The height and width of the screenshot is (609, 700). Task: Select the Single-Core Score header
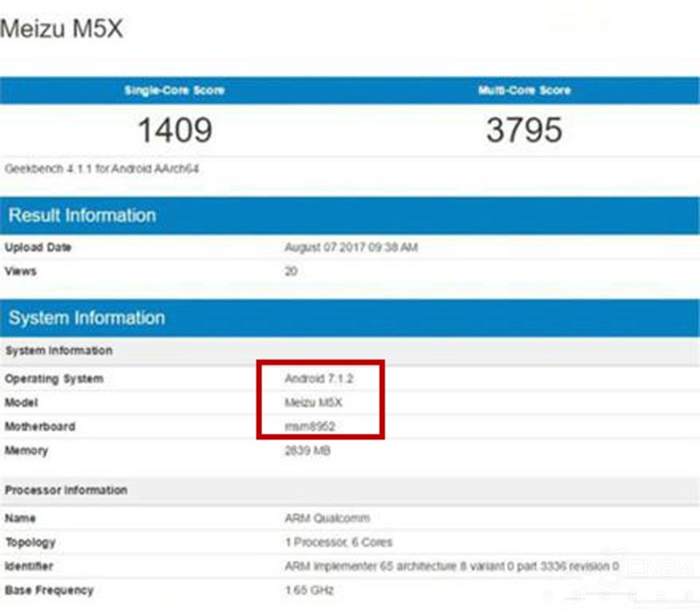[x=175, y=90]
